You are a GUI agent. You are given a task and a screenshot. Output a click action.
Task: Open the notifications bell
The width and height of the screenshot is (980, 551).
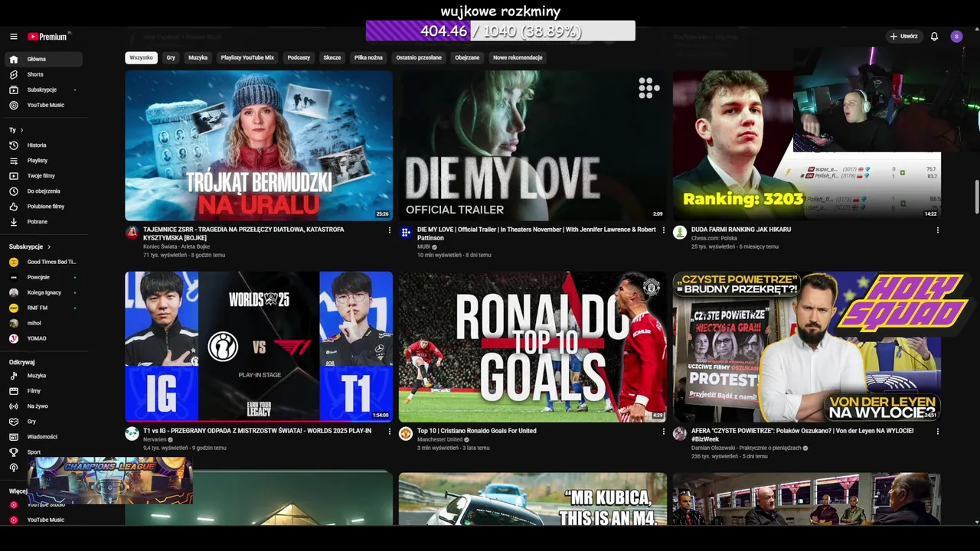(x=934, y=36)
